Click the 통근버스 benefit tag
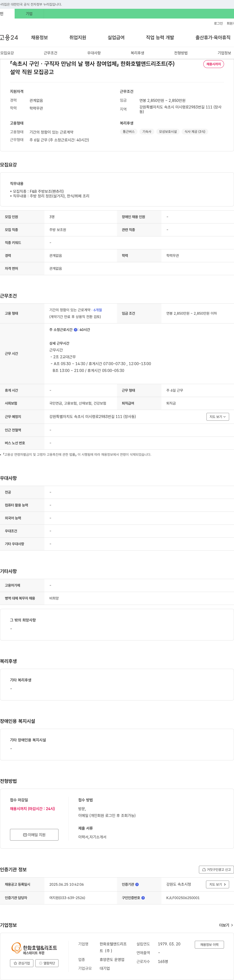 pyautogui.click(x=129, y=132)
